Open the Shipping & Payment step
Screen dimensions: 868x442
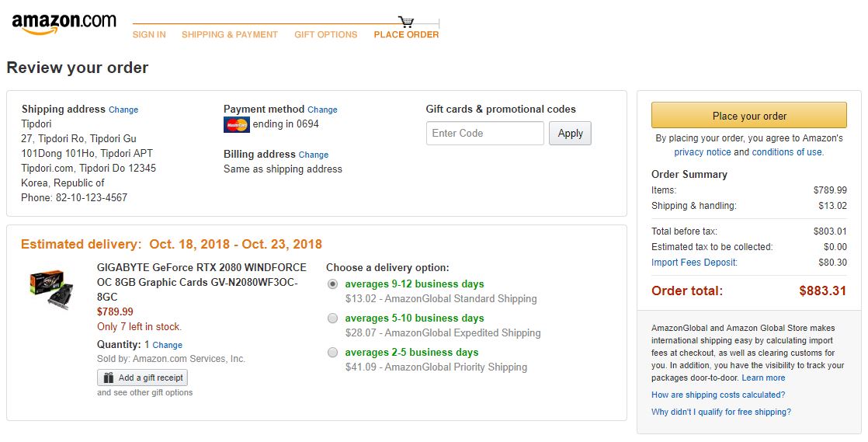tap(230, 35)
